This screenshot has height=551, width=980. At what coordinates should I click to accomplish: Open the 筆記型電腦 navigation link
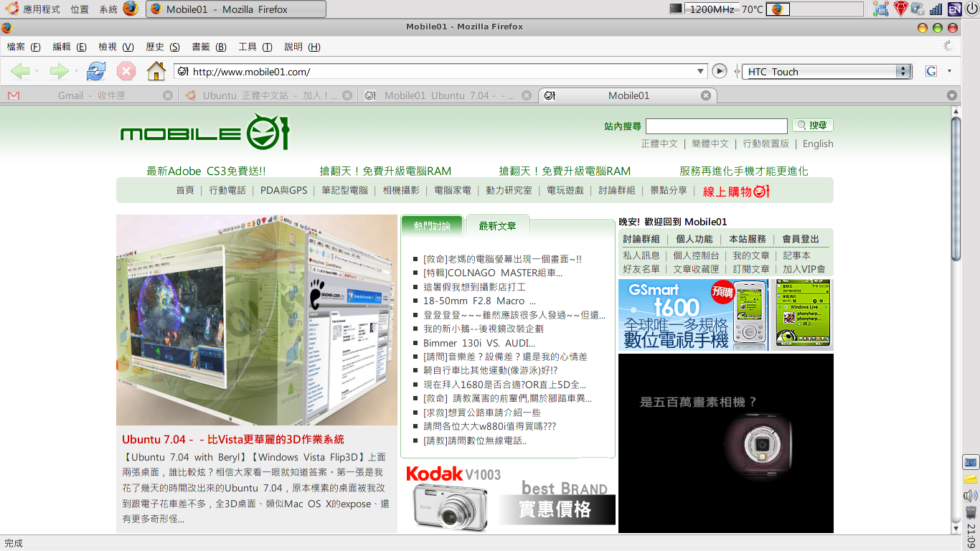click(x=344, y=190)
